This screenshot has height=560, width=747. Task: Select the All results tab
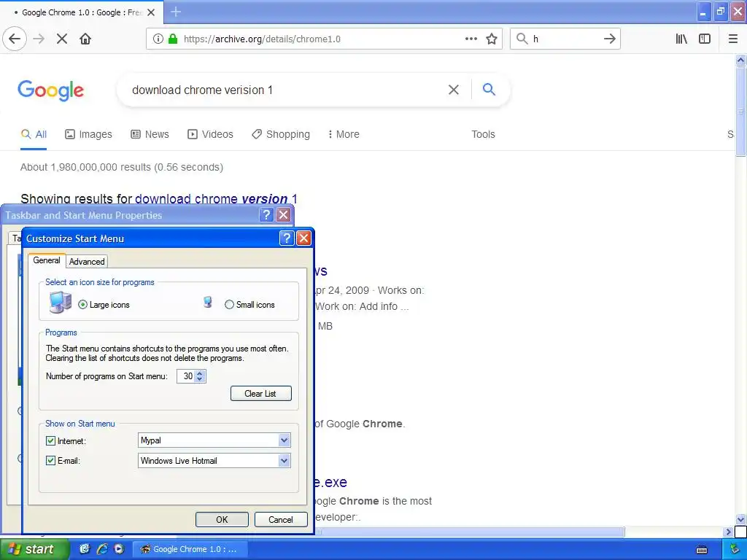click(x=34, y=134)
